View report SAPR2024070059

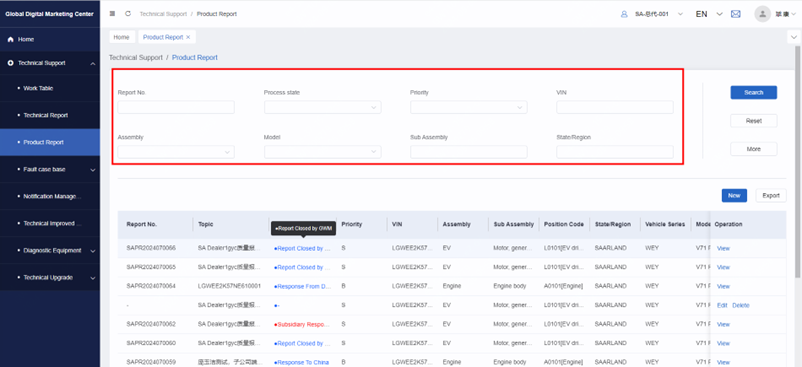pyautogui.click(x=723, y=362)
